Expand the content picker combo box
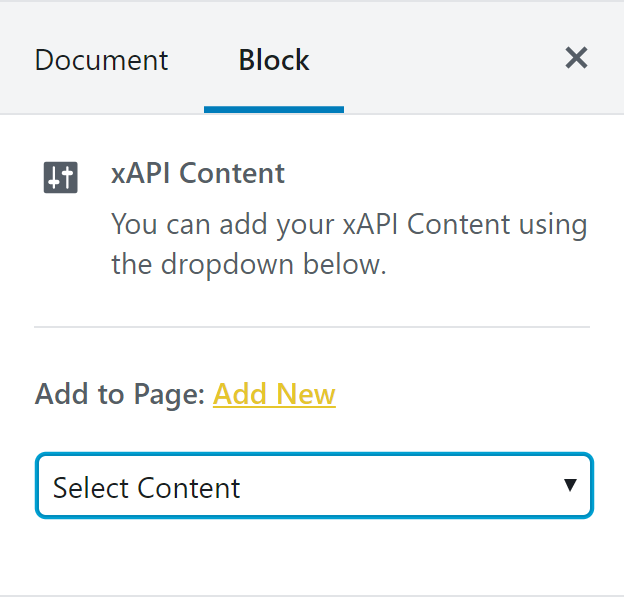The image size is (624, 598). [x=314, y=485]
